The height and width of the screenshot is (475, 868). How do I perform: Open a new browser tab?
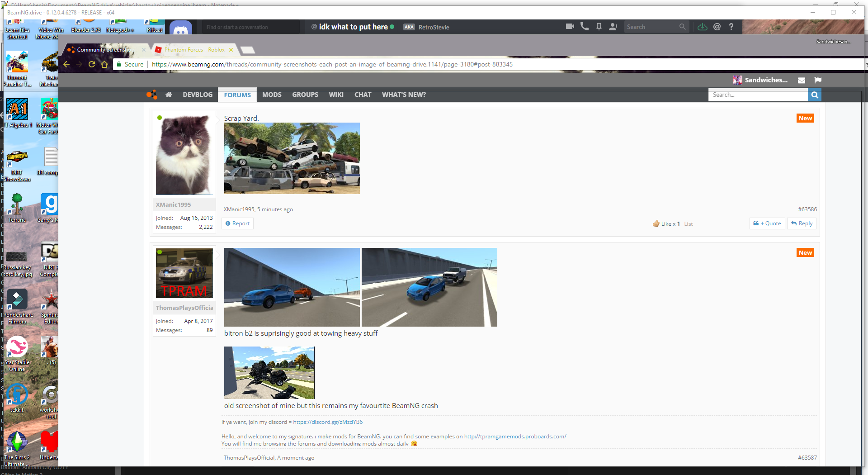coord(247,50)
